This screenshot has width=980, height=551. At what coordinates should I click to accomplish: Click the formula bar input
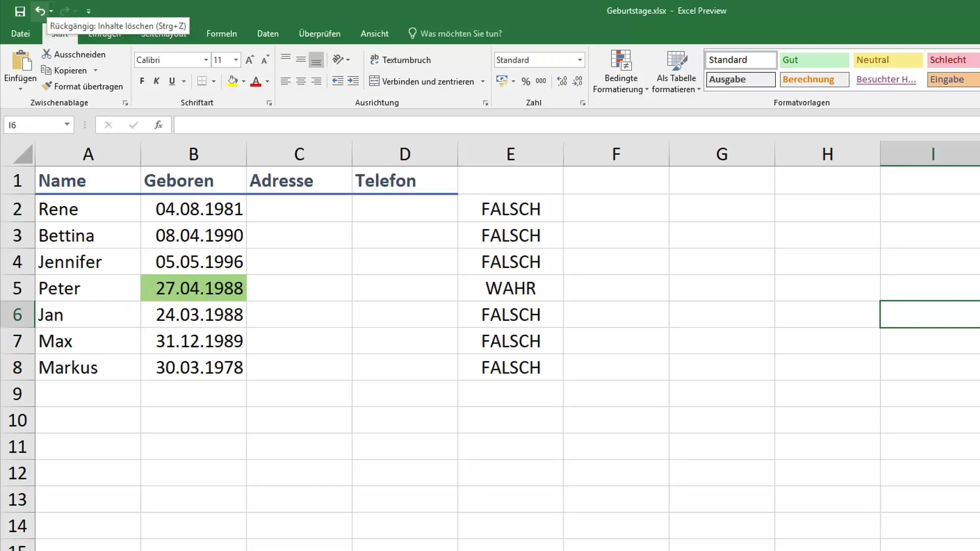tap(577, 125)
